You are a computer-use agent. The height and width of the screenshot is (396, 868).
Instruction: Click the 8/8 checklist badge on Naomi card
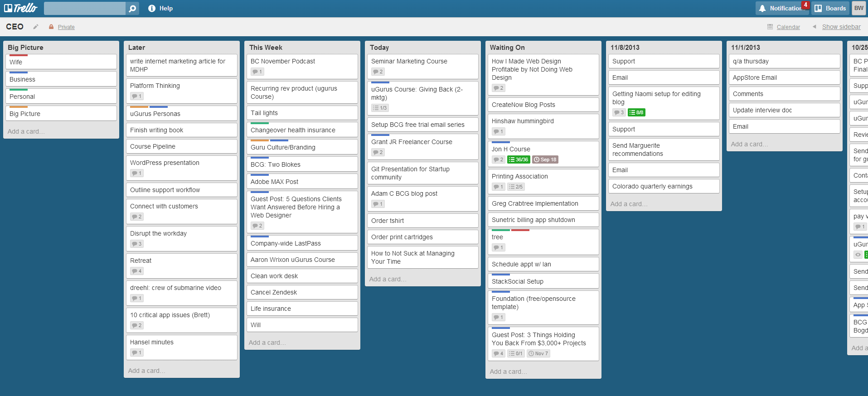tap(636, 112)
